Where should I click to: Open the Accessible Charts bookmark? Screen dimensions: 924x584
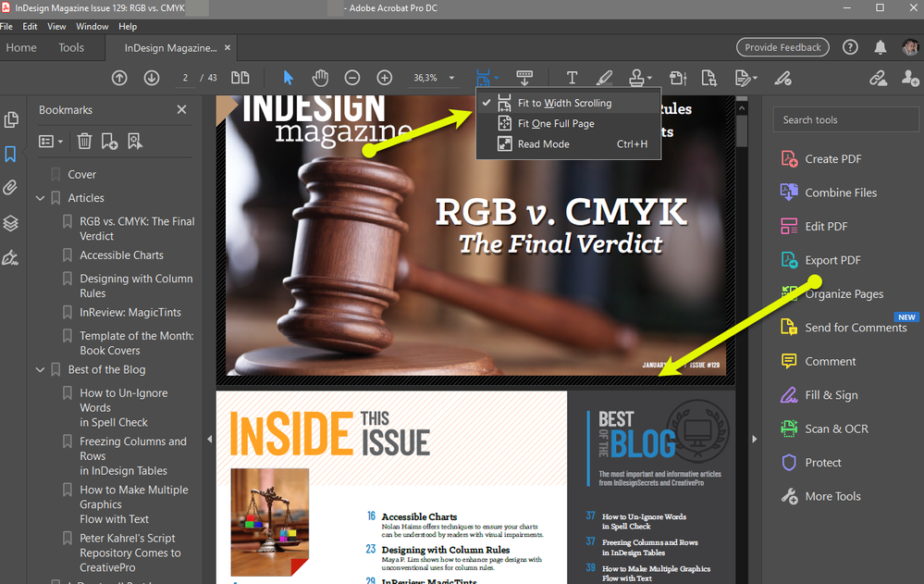tap(121, 255)
